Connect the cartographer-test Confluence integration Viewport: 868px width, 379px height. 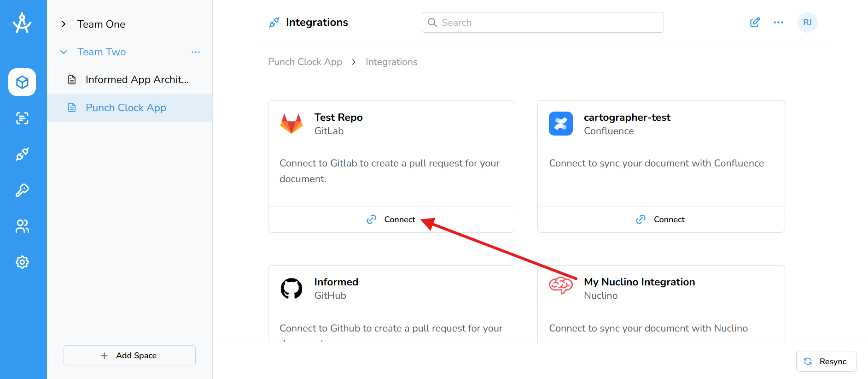[x=661, y=219]
